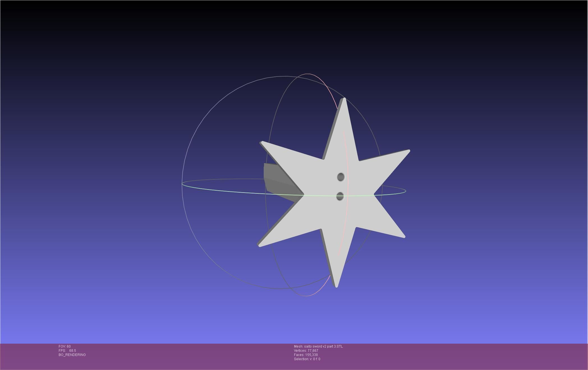Click the Selection: v: 0 f: 0 text

307,359
